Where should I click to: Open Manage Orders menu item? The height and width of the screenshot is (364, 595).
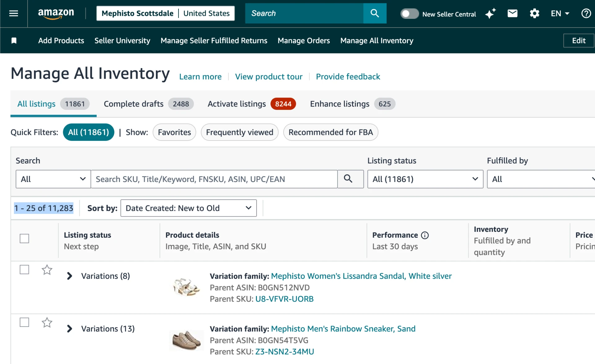(x=304, y=41)
